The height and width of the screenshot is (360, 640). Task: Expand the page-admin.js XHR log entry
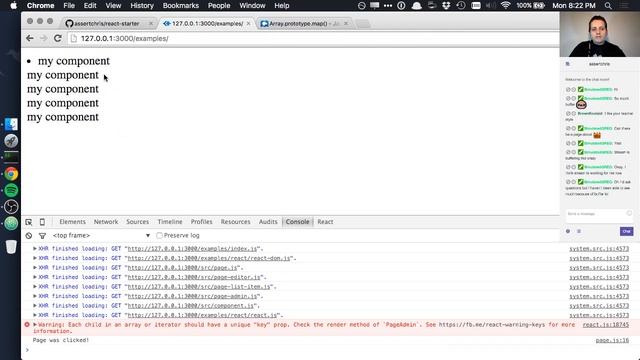coord(35,296)
